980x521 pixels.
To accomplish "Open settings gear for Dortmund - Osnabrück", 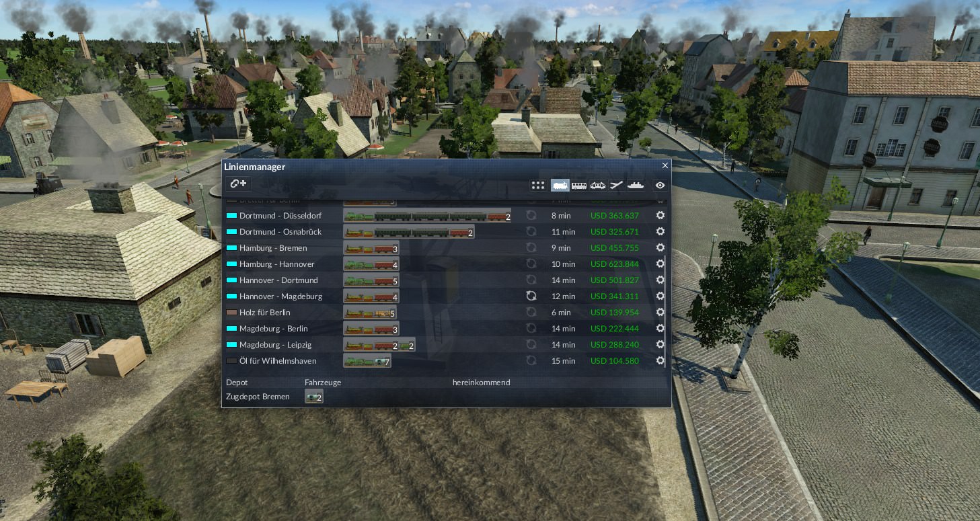I will 661,232.
